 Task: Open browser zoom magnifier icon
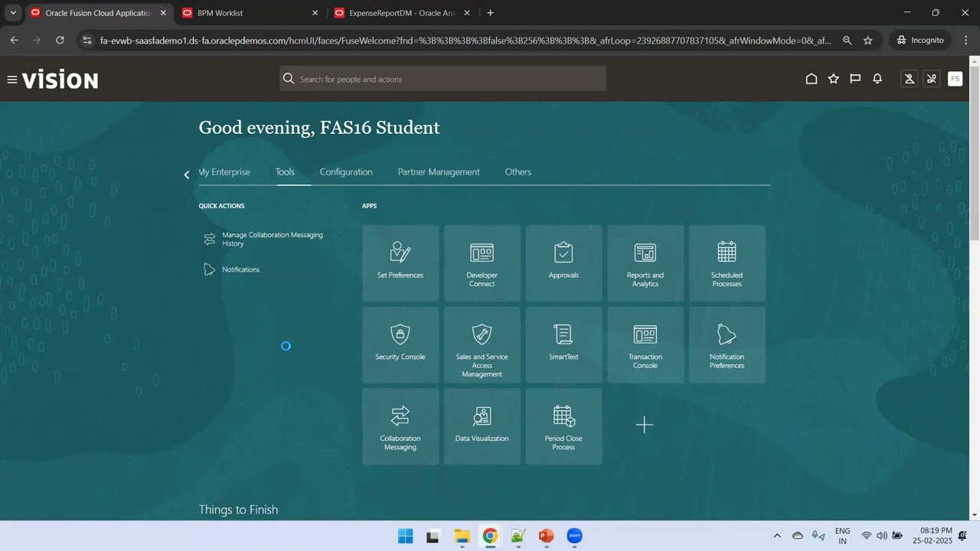(x=847, y=41)
